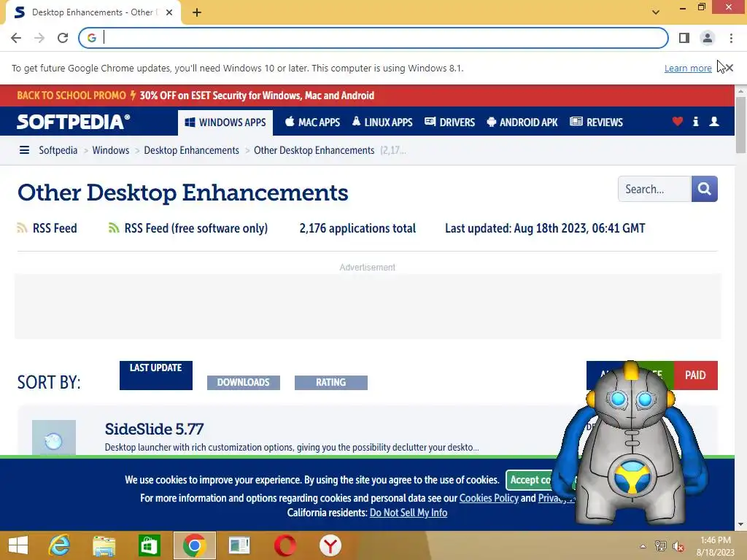
Task: Click the user account icon in header
Action: [714, 122]
